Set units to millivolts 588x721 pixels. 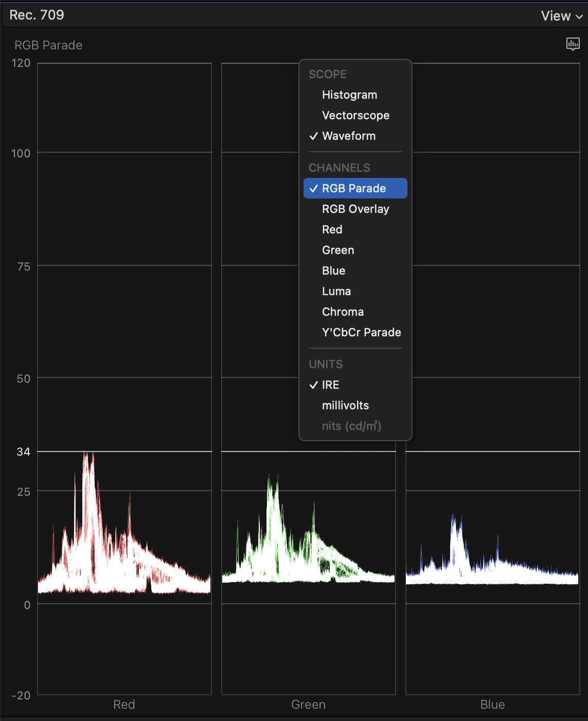click(355, 405)
